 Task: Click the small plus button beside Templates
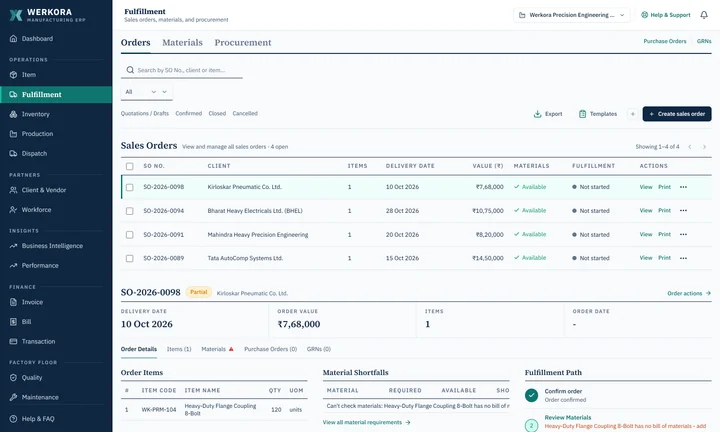click(x=632, y=114)
